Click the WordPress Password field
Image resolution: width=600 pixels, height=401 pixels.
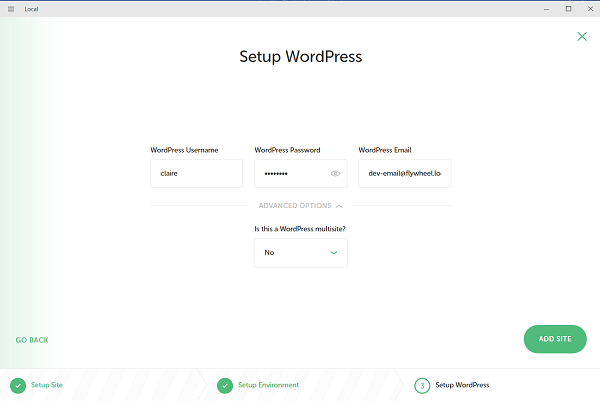pos(301,173)
